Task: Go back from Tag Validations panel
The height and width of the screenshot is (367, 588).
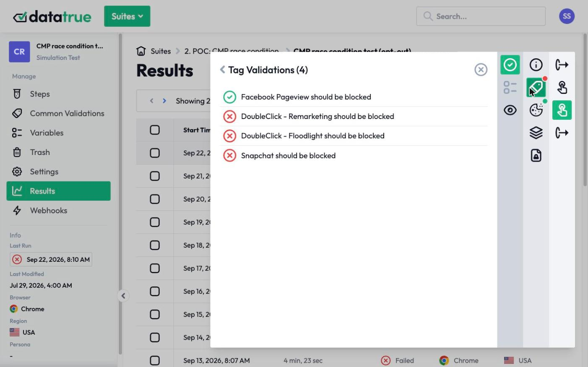Action: pyautogui.click(x=222, y=70)
